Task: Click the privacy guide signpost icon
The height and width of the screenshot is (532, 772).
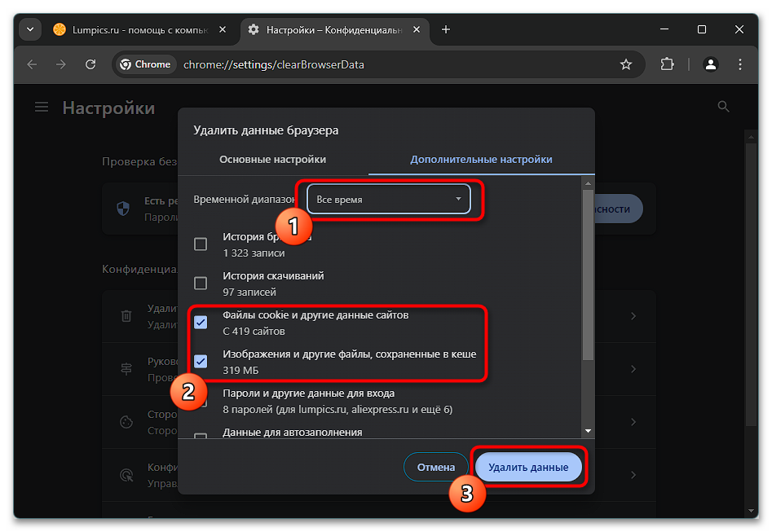Action: point(126,368)
